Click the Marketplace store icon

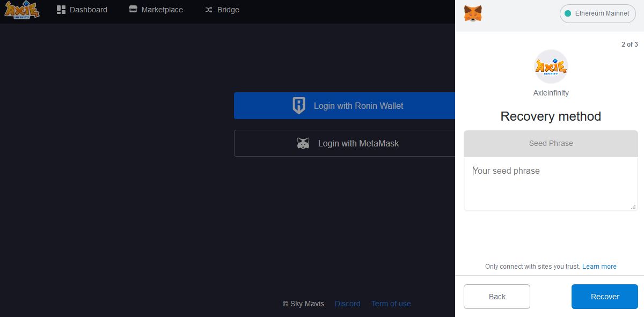click(133, 10)
